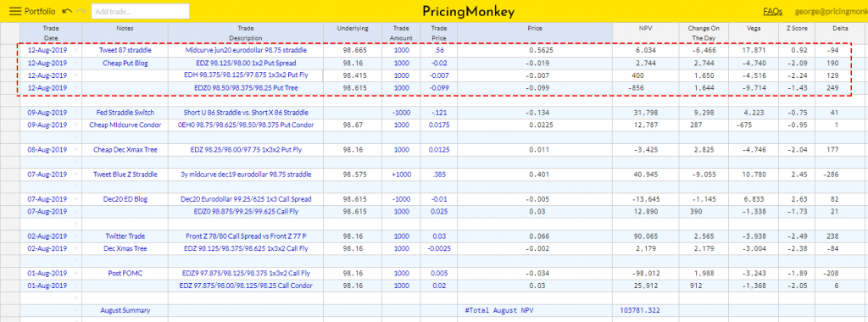This screenshot has height=322, width=868.
Task: Select the Underlying column header
Action: point(353,33)
